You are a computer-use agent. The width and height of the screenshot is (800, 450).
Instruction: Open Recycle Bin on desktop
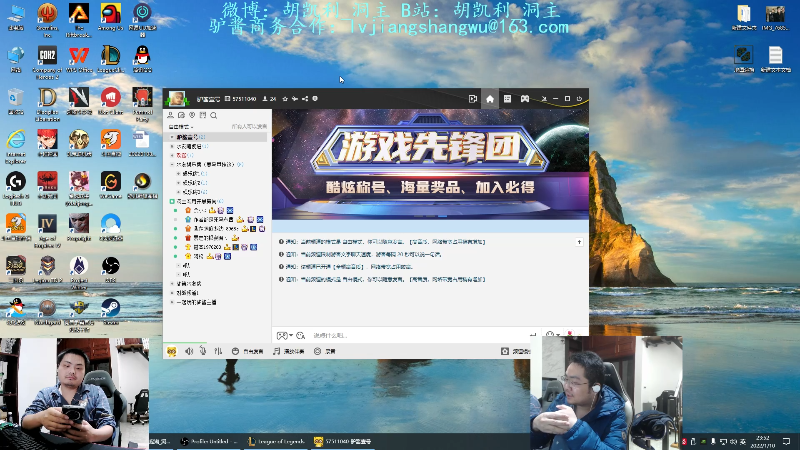[x=16, y=101]
